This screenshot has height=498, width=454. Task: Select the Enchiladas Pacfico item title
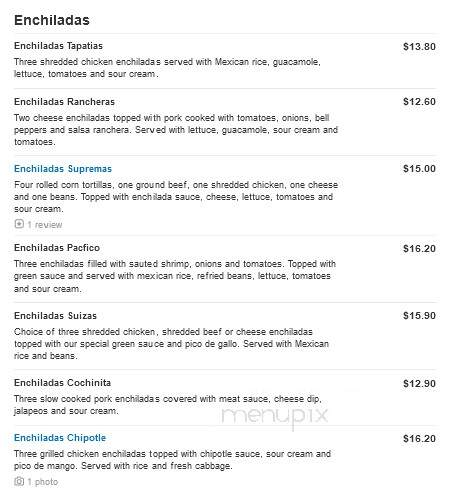coord(57,248)
